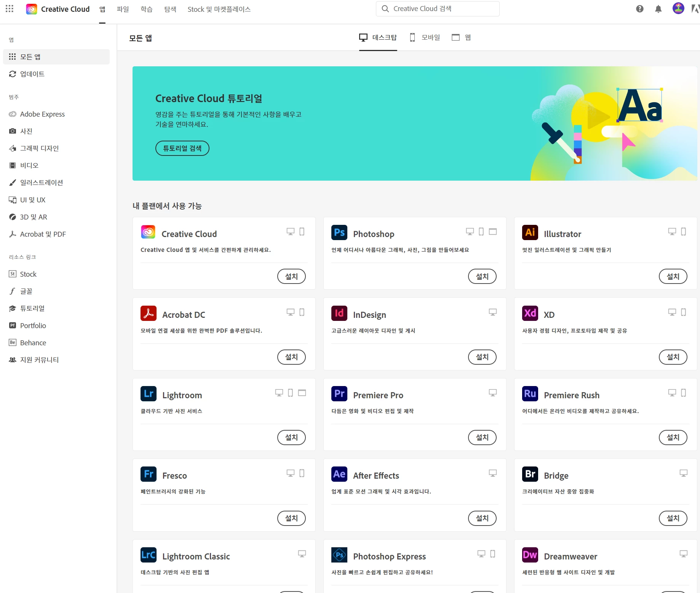
Task: Open Stock 및 마켓플레이스 in top navigation
Action: coord(219,9)
